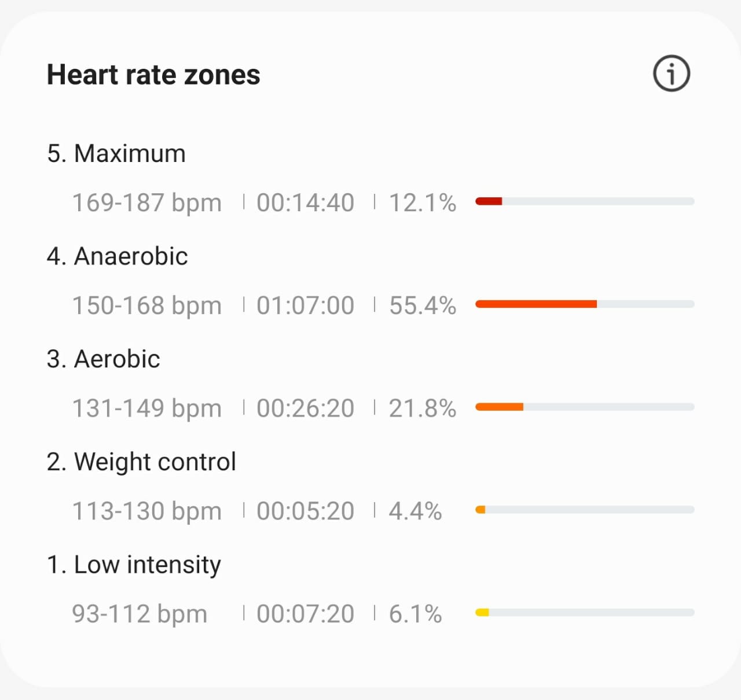Screen dimensions: 741x700
Task: Click the 12.1% percentage value
Action: click(422, 202)
